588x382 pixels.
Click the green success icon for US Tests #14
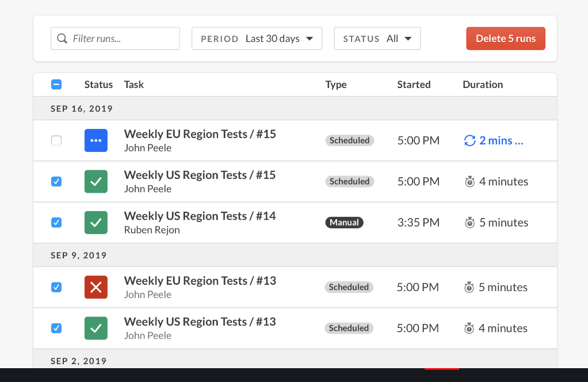pyautogui.click(x=96, y=222)
